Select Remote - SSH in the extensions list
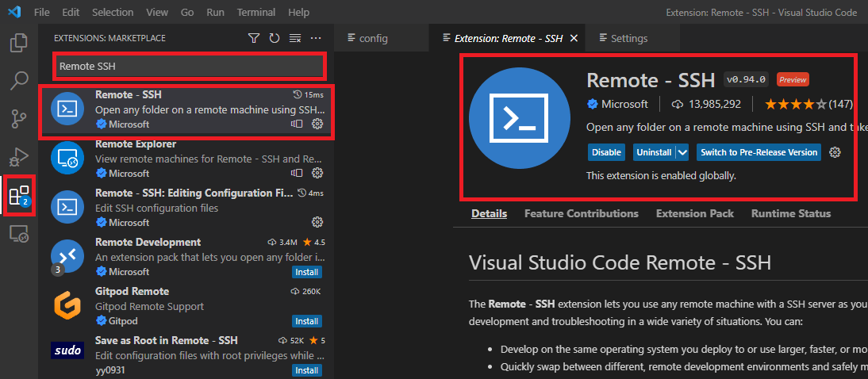Image resolution: width=868 pixels, height=379 pixels. point(186,109)
